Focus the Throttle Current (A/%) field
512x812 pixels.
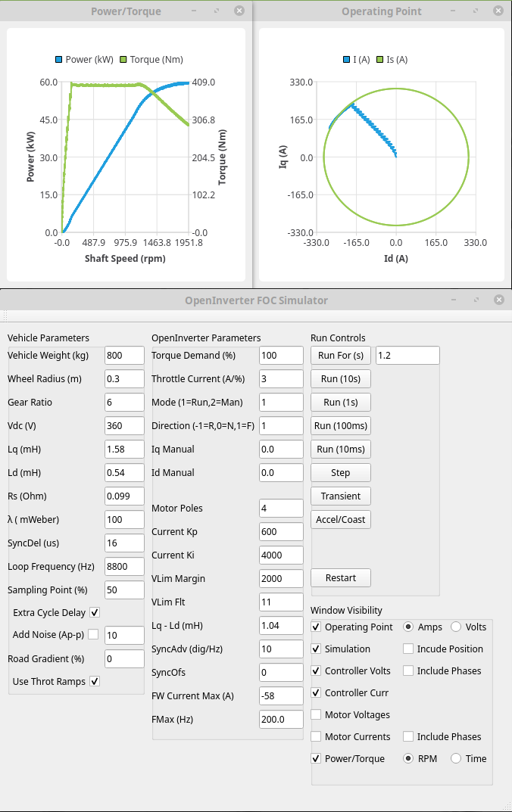[281, 378]
